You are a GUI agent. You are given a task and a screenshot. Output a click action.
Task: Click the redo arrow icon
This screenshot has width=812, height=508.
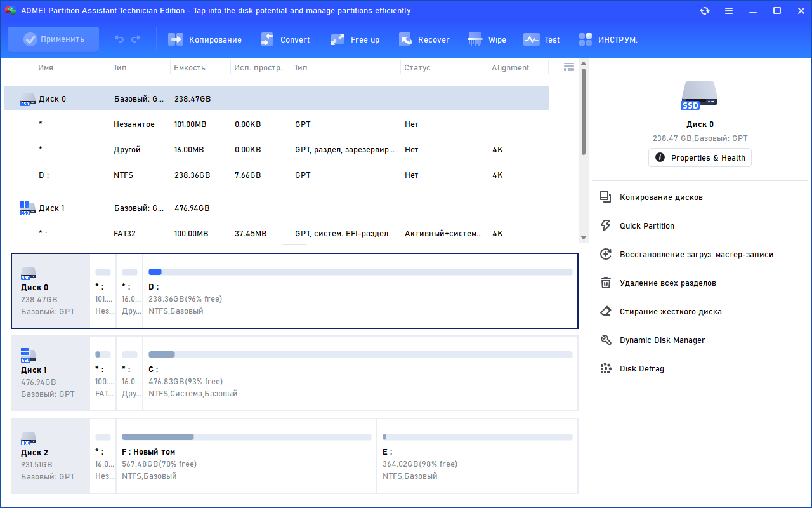(136, 39)
